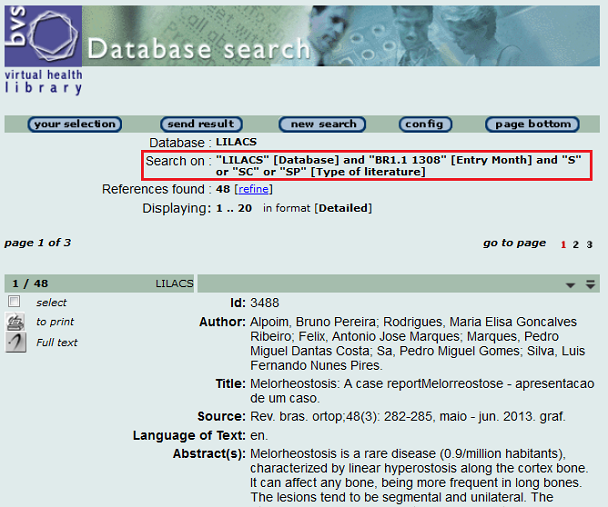
Task: Click the current page 1 number
Action: [x=563, y=245]
